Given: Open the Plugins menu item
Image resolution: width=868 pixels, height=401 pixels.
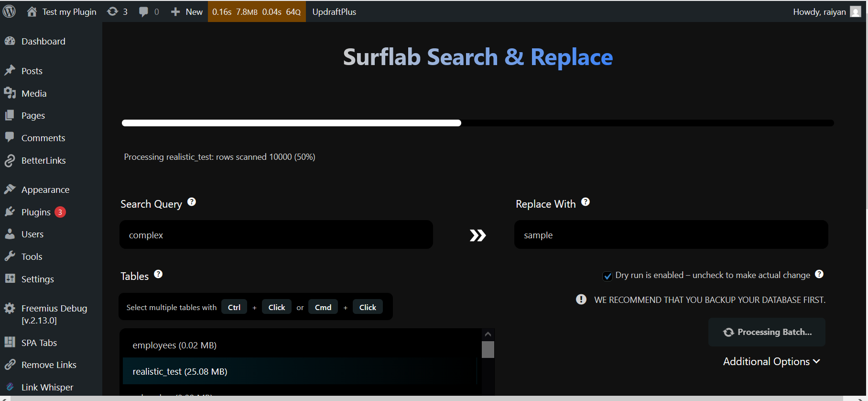Looking at the screenshot, I should tap(36, 212).
